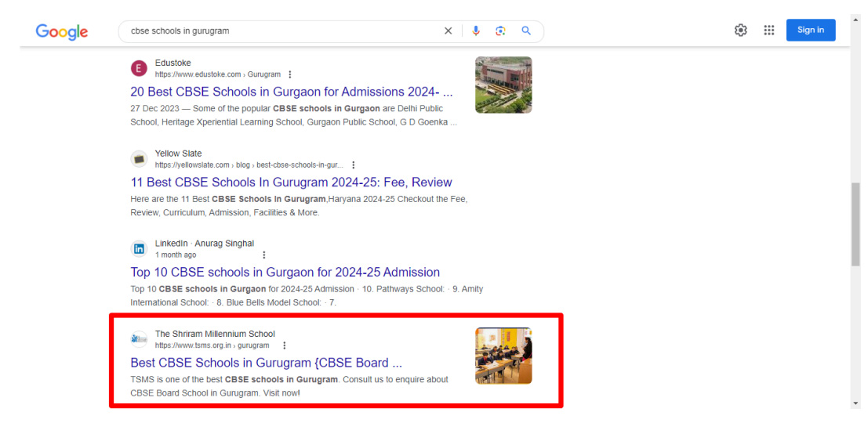868x423 pixels.
Task: Click the Yellow Slate site favicon
Action: pos(139,159)
